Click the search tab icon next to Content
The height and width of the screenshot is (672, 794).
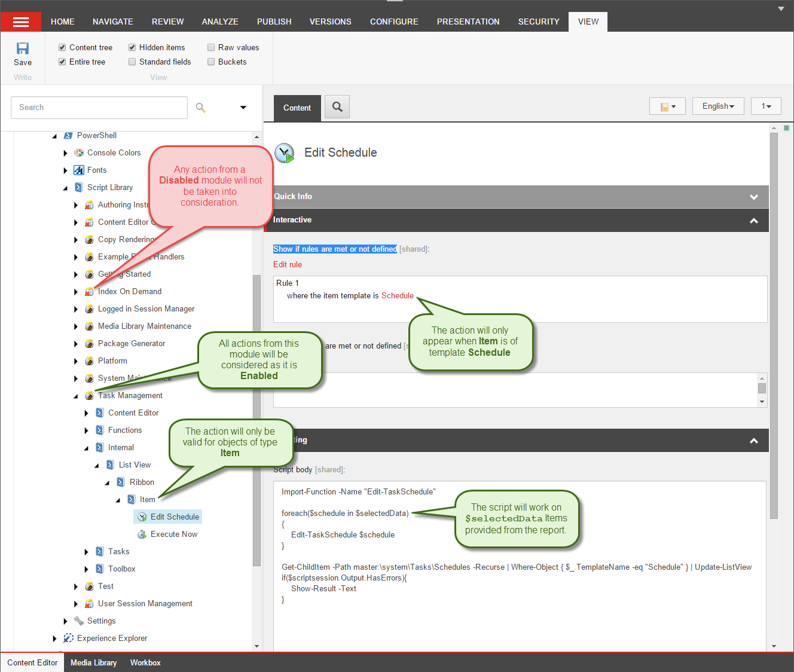[x=337, y=107]
